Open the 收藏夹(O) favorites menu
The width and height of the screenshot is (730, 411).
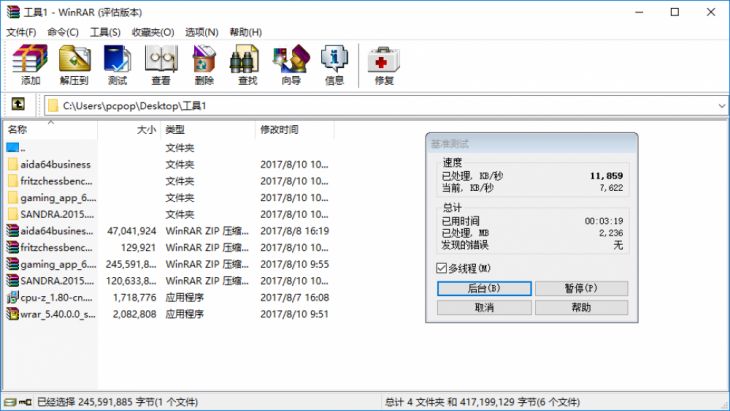(153, 32)
